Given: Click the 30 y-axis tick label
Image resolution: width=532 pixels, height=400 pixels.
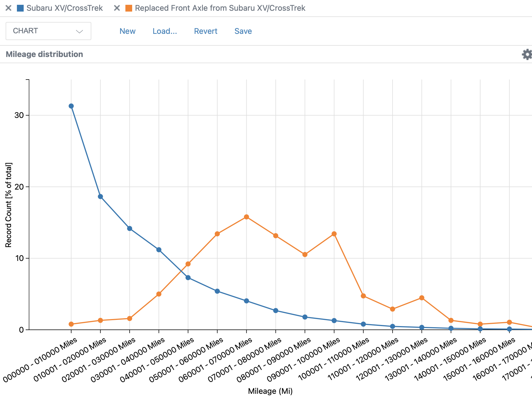Looking at the screenshot, I should (19, 115).
